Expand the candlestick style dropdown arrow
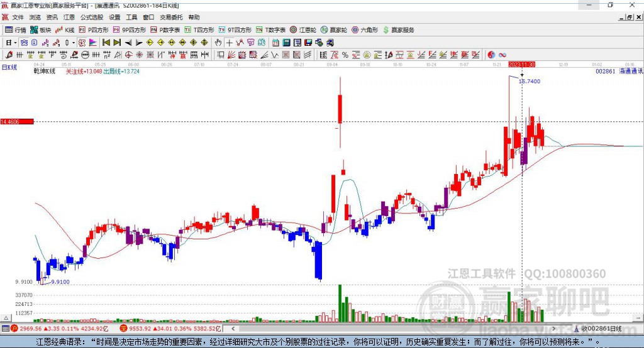The height and width of the screenshot is (348, 644). point(74,43)
